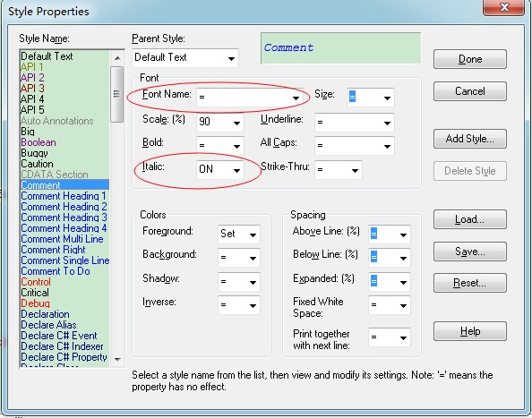Open the Strike-Thru dropdown
The height and width of the screenshot is (418, 532).
coord(339,169)
